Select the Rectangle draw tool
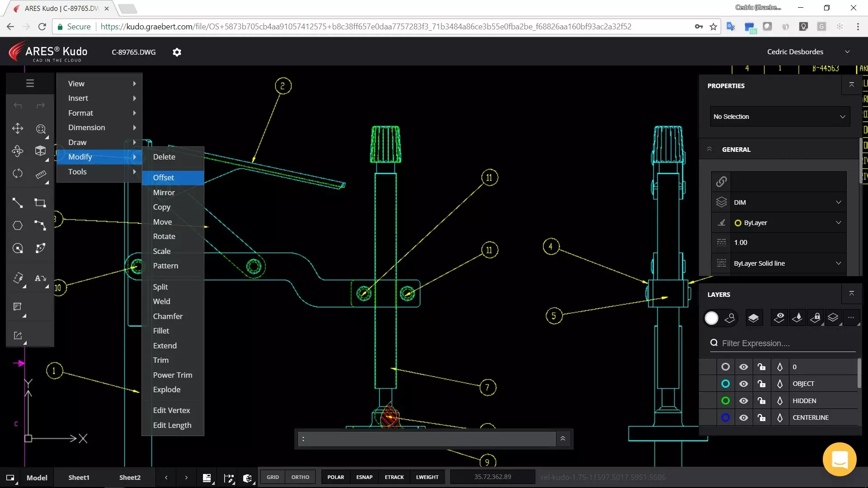This screenshot has height=488, width=868. [x=40, y=203]
